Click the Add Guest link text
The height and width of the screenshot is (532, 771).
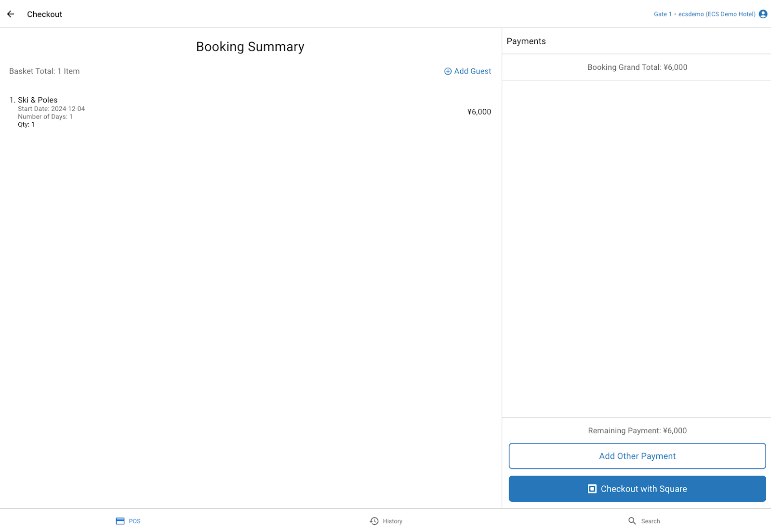point(472,71)
